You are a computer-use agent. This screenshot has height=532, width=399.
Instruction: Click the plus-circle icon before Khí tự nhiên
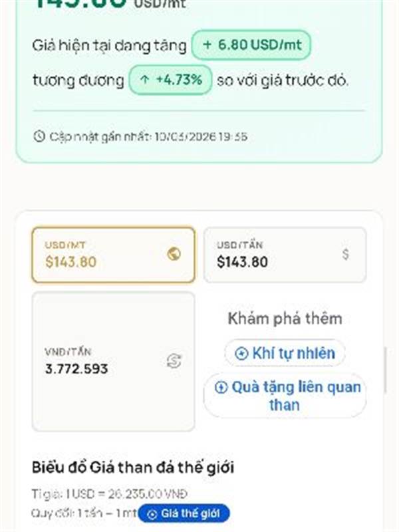[241, 353]
